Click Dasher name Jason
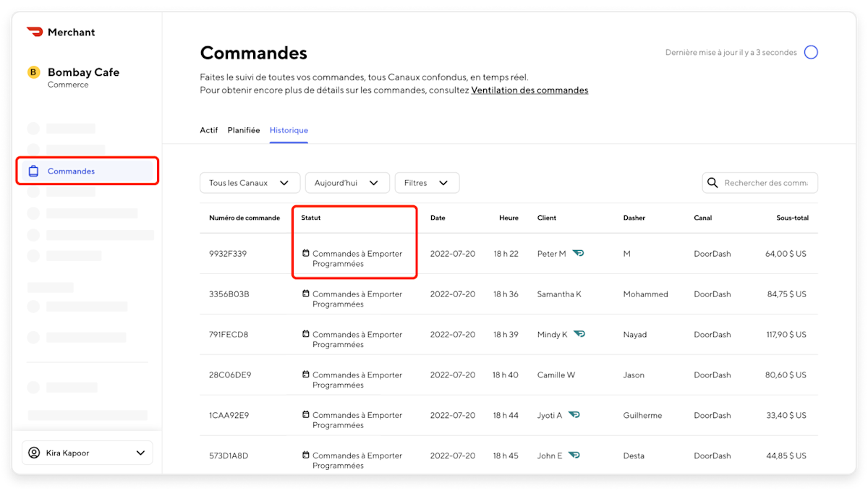Viewport: 868px width, 496px height. click(634, 375)
